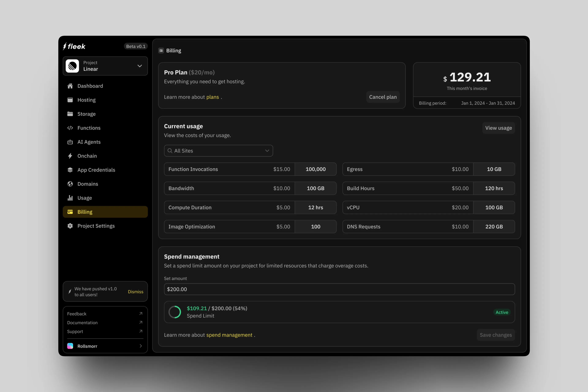588x392 pixels.
Task: Click the Spend Limit progress ring
Action: [175, 312]
